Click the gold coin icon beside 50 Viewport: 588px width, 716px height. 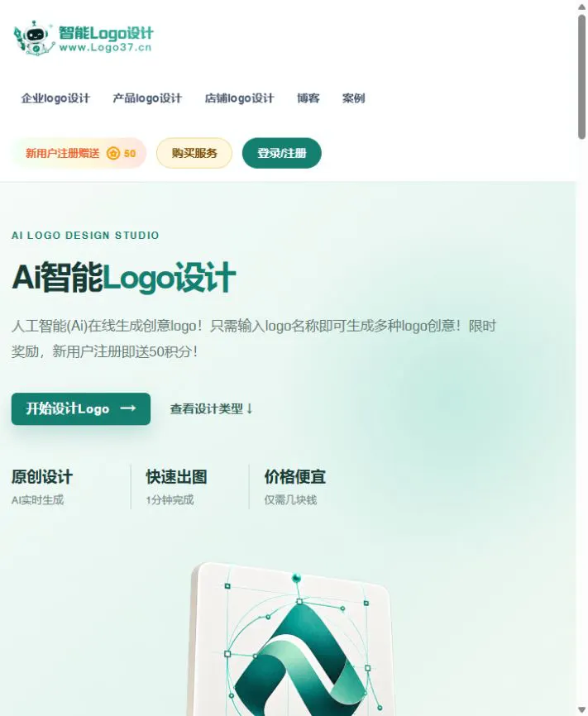click(113, 154)
